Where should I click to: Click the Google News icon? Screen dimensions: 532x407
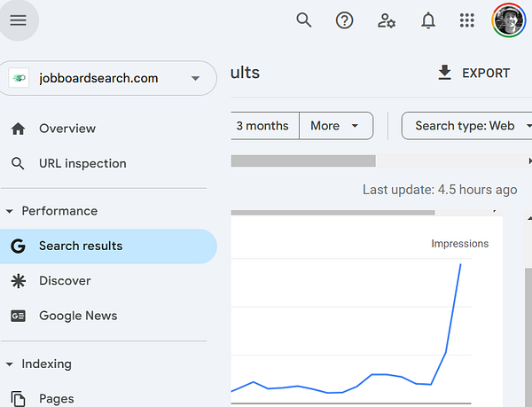click(x=18, y=316)
